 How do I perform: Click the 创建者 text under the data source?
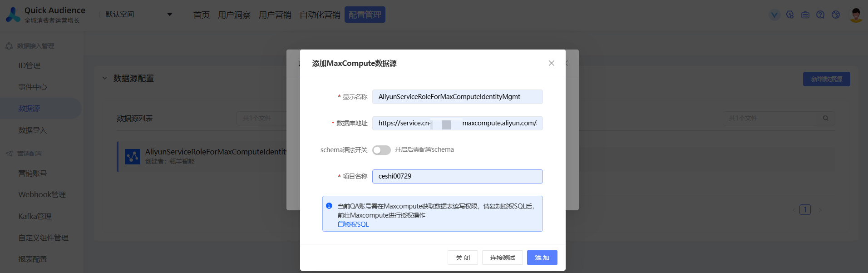click(x=170, y=161)
